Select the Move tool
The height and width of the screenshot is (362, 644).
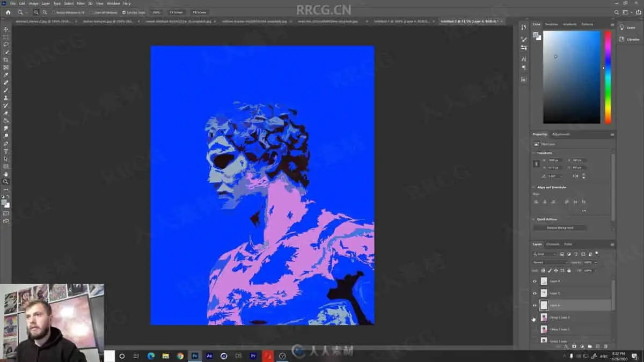point(6,29)
